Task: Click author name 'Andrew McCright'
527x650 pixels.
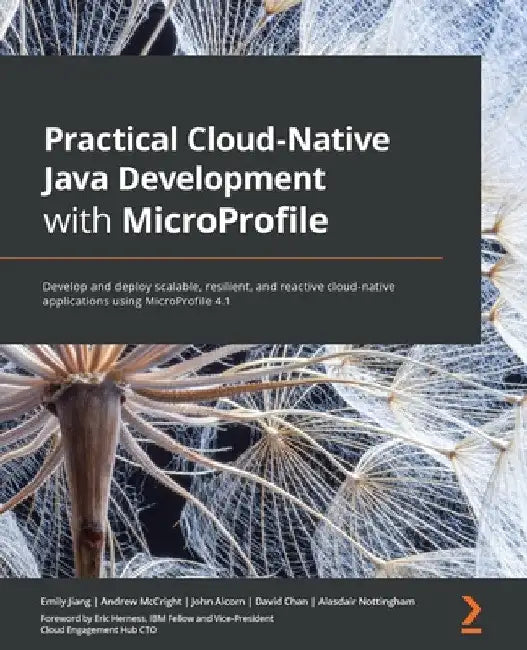Action: pyautogui.click(x=141, y=601)
